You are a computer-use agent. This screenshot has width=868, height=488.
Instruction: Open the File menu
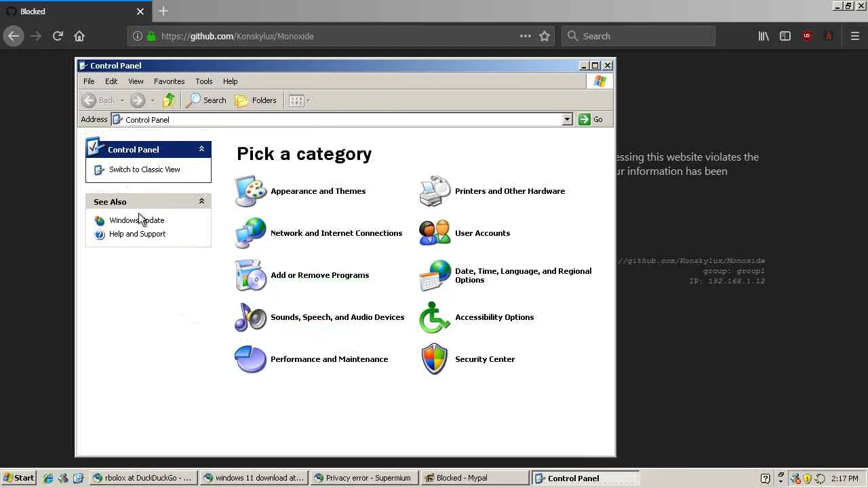tap(89, 81)
